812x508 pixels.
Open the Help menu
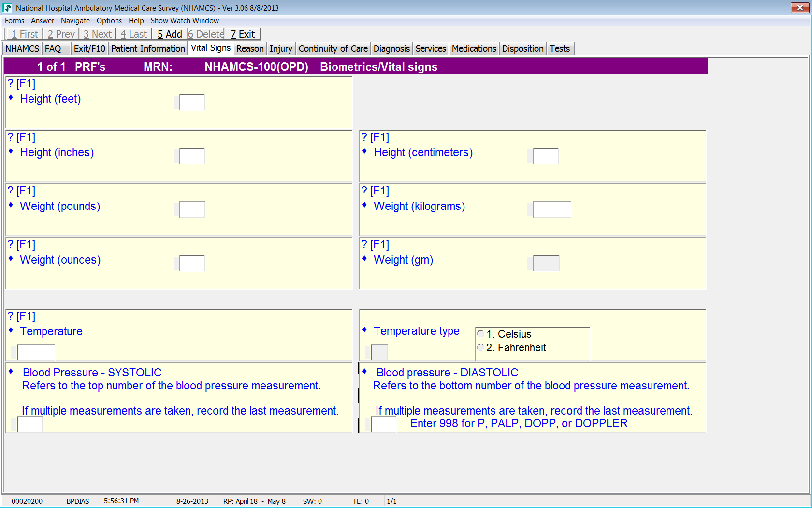pyautogui.click(x=136, y=21)
